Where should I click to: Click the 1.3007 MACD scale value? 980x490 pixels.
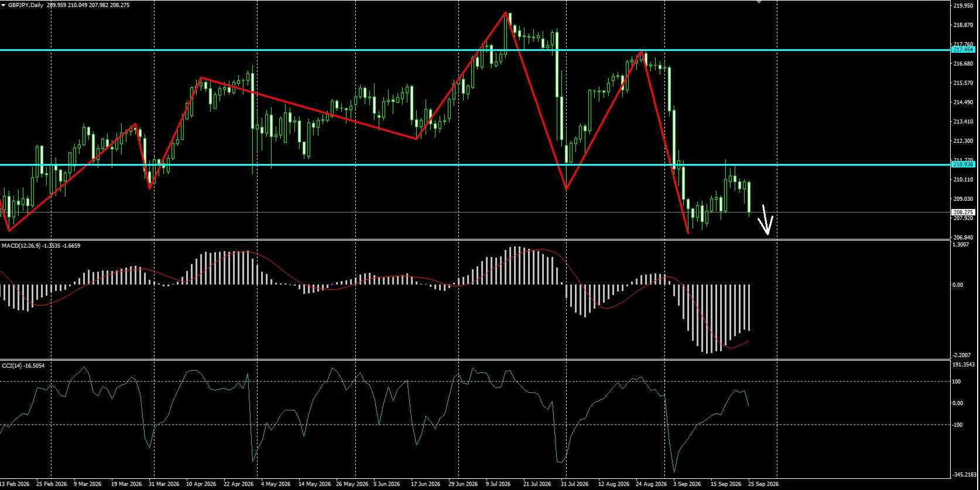point(962,245)
